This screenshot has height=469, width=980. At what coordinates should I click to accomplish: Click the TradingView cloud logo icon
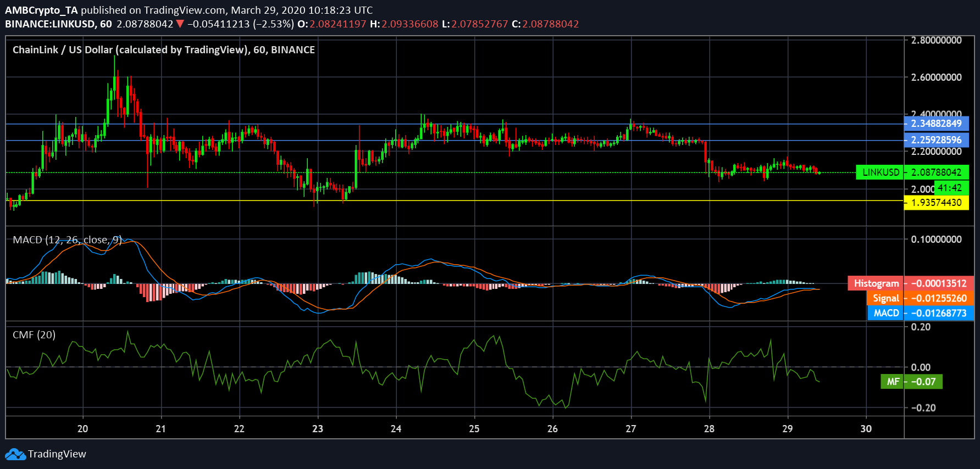15,454
